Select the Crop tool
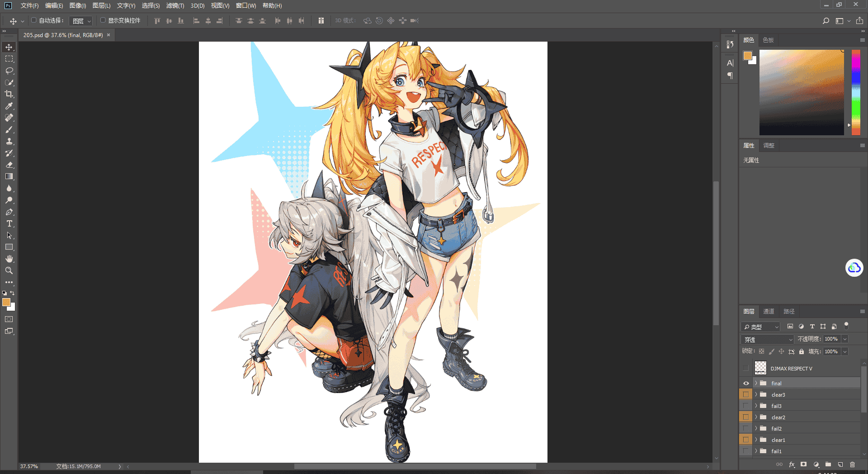The height and width of the screenshot is (474, 868). pyautogui.click(x=9, y=94)
